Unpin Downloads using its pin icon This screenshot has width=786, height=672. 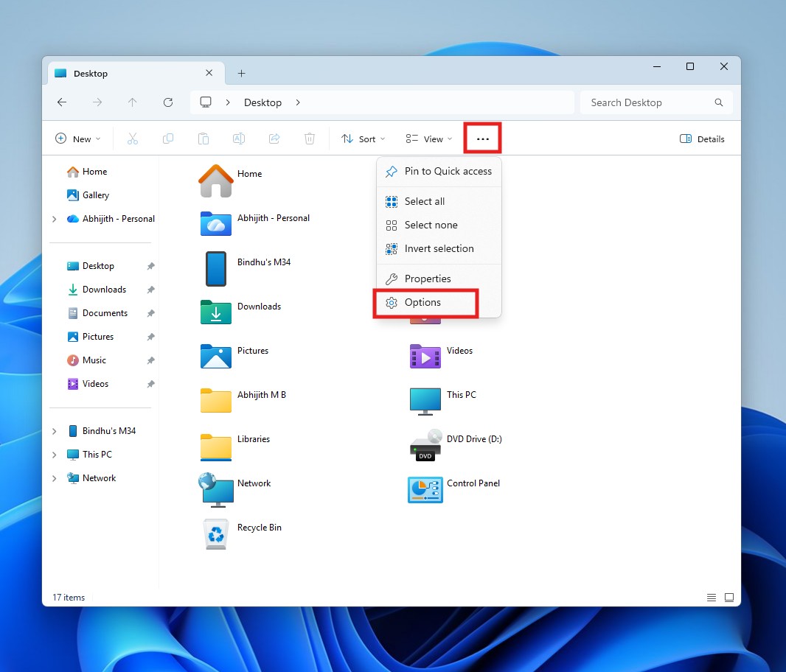(x=150, y=290)
